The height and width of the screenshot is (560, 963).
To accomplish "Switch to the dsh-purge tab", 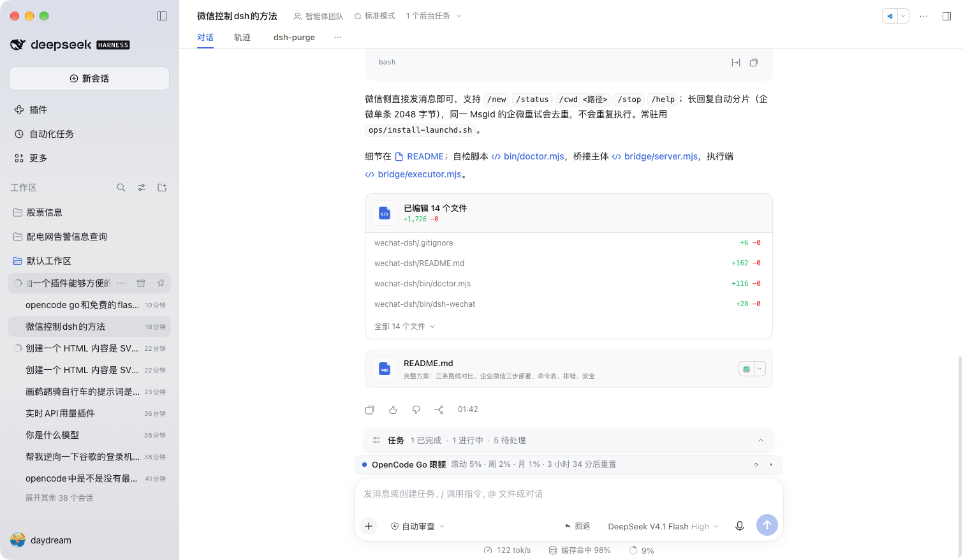I will click(294, 37).
